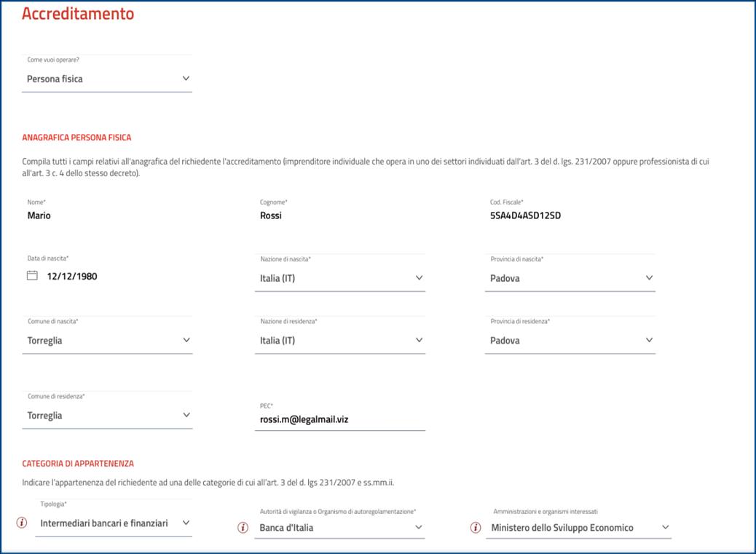
Task: Click the Accreditamento page heading
Action: pyautogui.click(x=78, y=14)
